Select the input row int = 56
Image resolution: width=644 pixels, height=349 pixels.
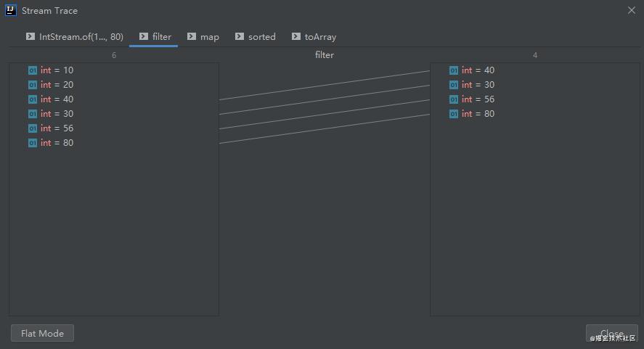[x=114, y=128]
